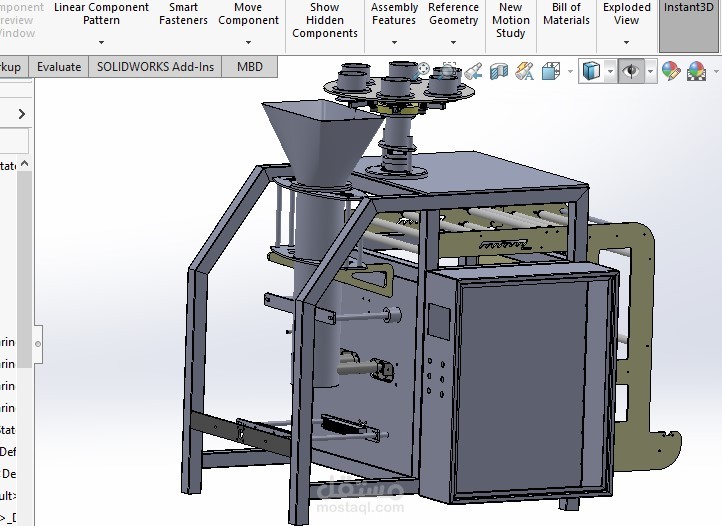The width and height of the screenshot is (722, 526).
Task: Click the Previous View icon
Action: coord(473,71)
